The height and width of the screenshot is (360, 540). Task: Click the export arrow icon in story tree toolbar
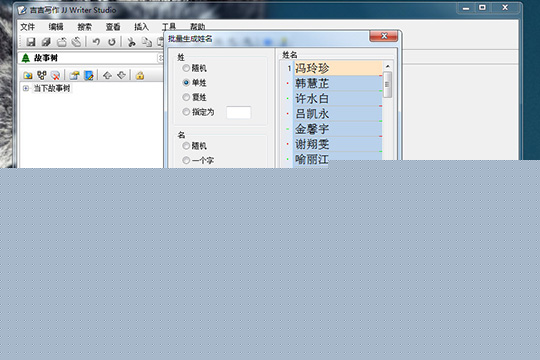click(74, 75)
